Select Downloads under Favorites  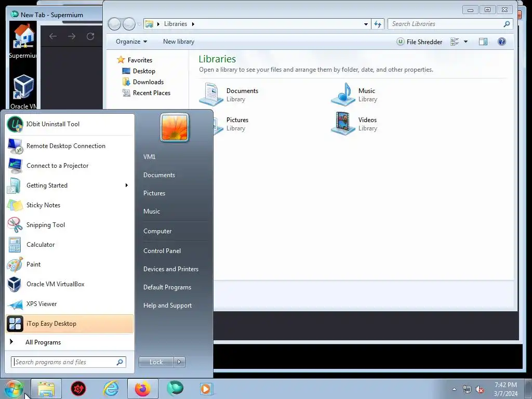(x=148, y=82)
